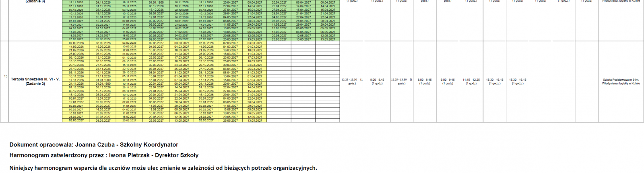Image resolution: width=644 pixels, height=173 pixels.
Task: Select the 29.09.2026 yellow date cell
Action: (x=103, y=50)
